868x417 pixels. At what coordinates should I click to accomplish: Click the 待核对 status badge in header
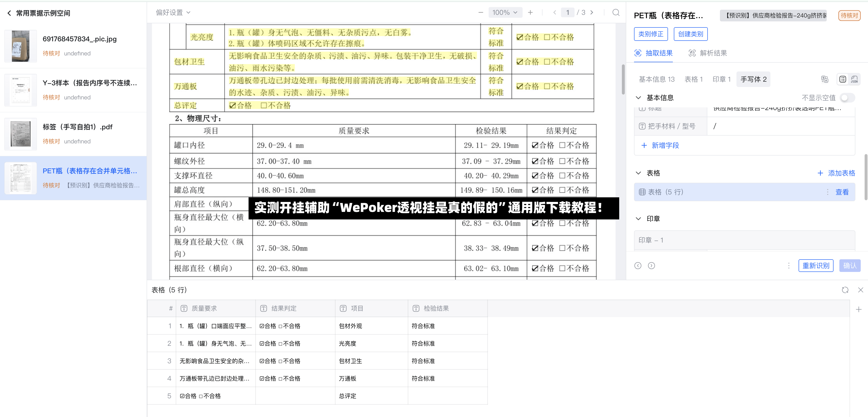coord(849,16)
